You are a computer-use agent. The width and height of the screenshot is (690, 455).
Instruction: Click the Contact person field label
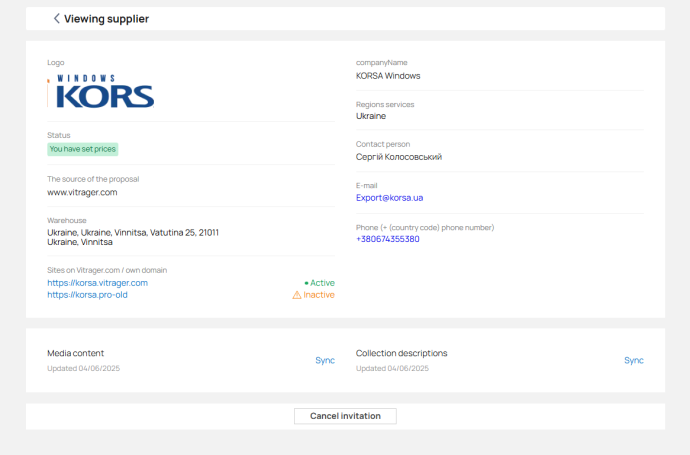click(383, 144)
